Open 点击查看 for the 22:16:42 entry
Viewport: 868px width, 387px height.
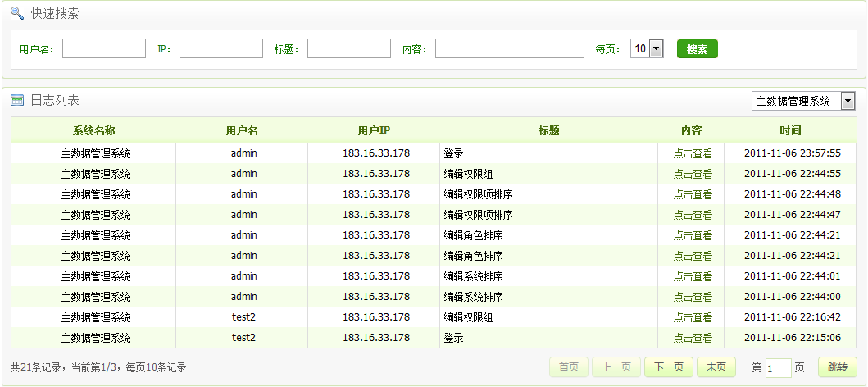693,317
